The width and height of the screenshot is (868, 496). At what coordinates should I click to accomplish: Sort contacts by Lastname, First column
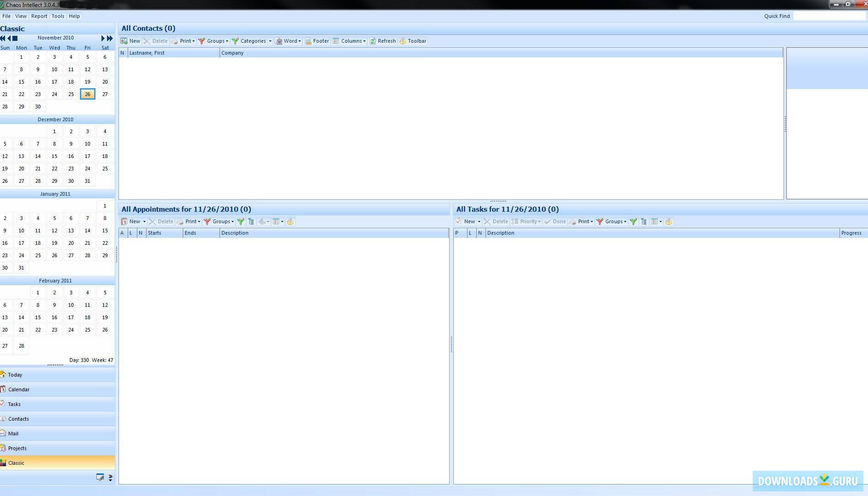coord(174,53)
